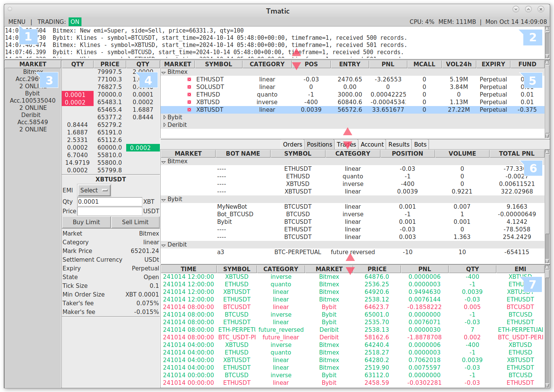This screenshot has height=392, width=554.
Task: Select order book price 55810.0
Action: pos(110,155)
